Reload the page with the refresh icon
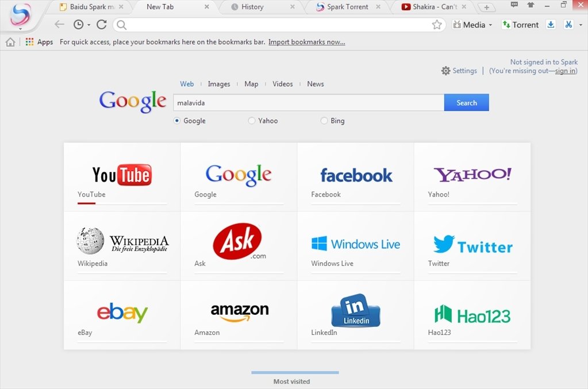 click(102, 25)
